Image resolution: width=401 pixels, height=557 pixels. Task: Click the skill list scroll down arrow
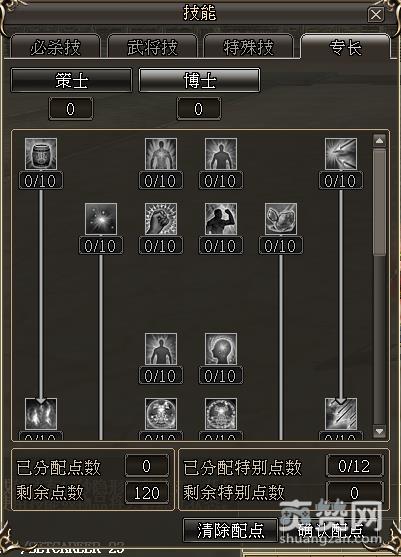(x=379, y=431)
